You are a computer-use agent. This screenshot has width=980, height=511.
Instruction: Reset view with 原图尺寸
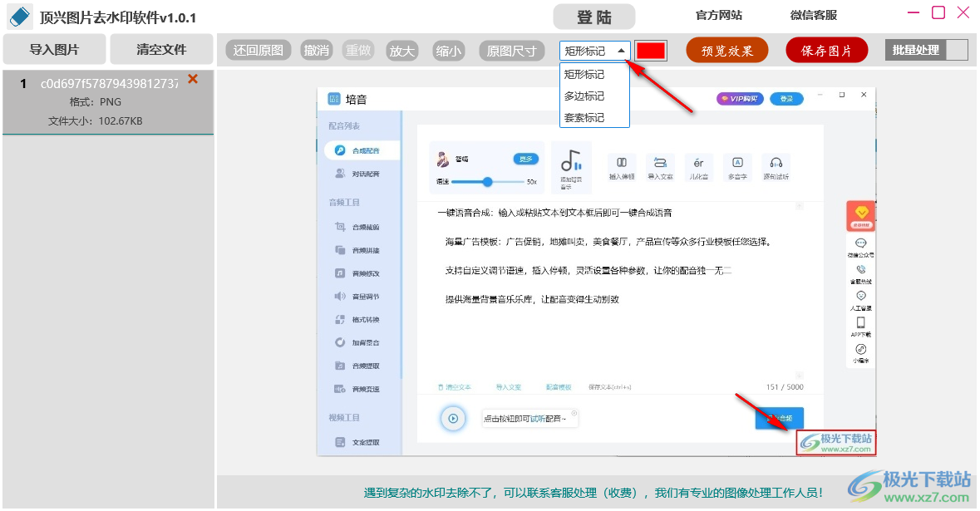pos(512,51)
